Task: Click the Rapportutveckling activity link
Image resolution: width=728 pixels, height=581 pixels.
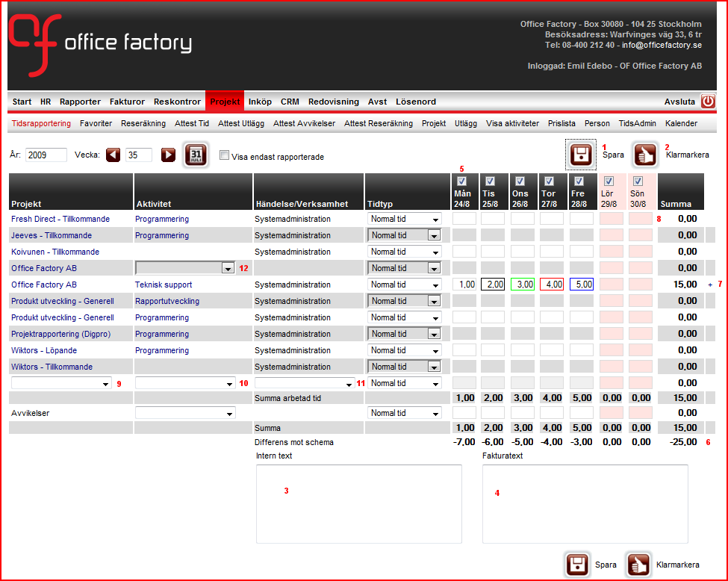Action: click(x=167, y=301)
